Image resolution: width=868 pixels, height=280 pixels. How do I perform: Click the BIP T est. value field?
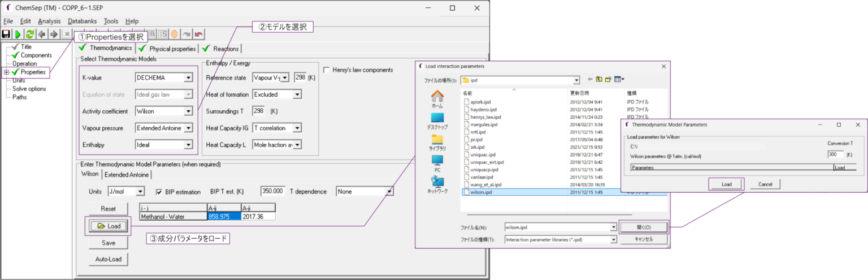(x=273, y=191)
